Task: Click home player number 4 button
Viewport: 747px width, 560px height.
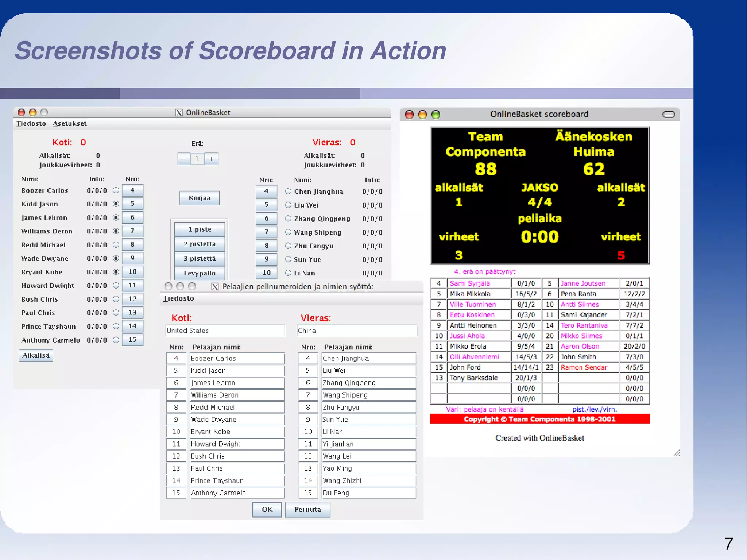Action: point(132,190)
